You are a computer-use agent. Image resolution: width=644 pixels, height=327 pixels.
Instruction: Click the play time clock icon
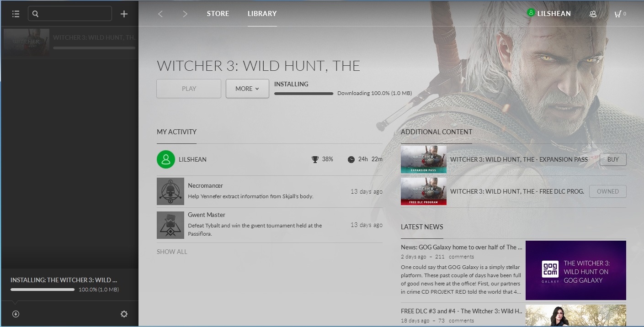351,159
